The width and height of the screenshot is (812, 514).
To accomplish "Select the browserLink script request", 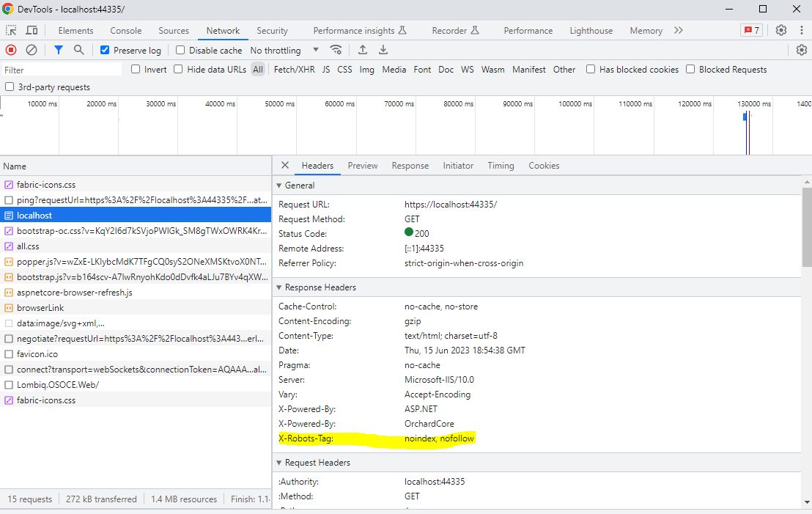I will [136, 308].
